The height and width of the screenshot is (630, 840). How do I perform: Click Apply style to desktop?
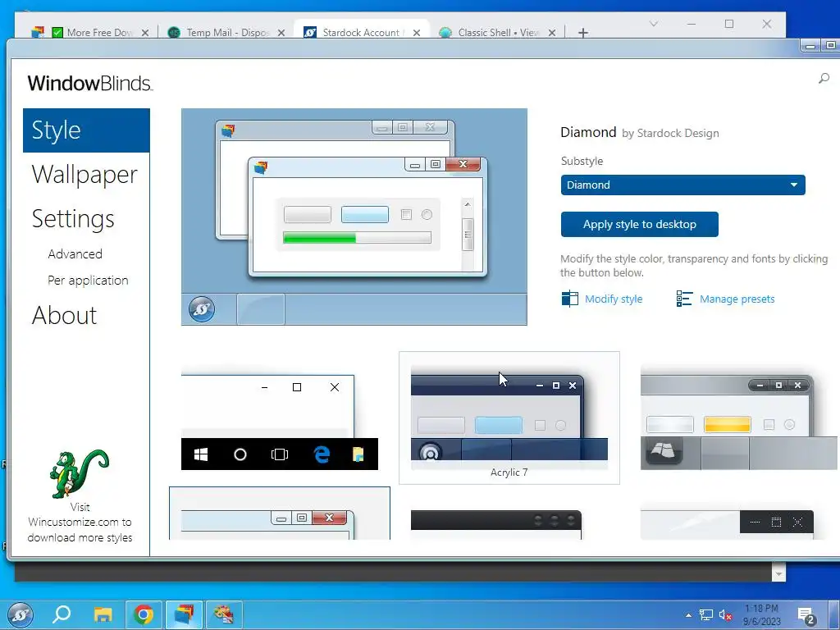tap(640, 225)
